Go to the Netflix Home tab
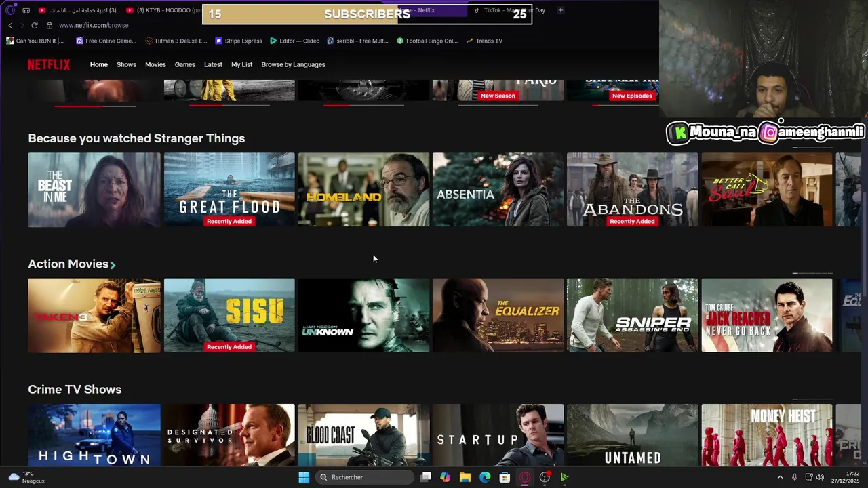Viewport: 868px width, 488px height. pyautogui.click(x=99, y=64)
